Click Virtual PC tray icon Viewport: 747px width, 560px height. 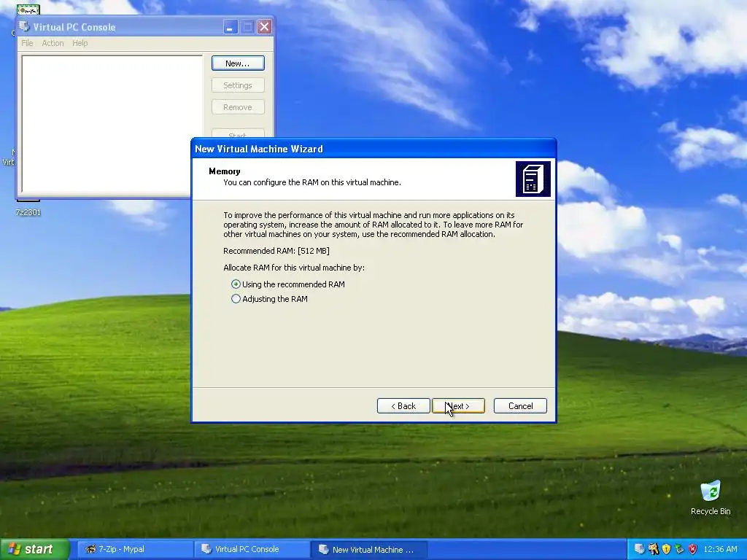point(639,549)
